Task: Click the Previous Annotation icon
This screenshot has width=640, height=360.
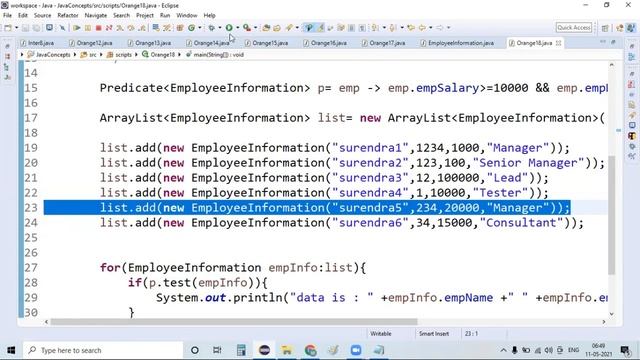Action: coord(393,28)
